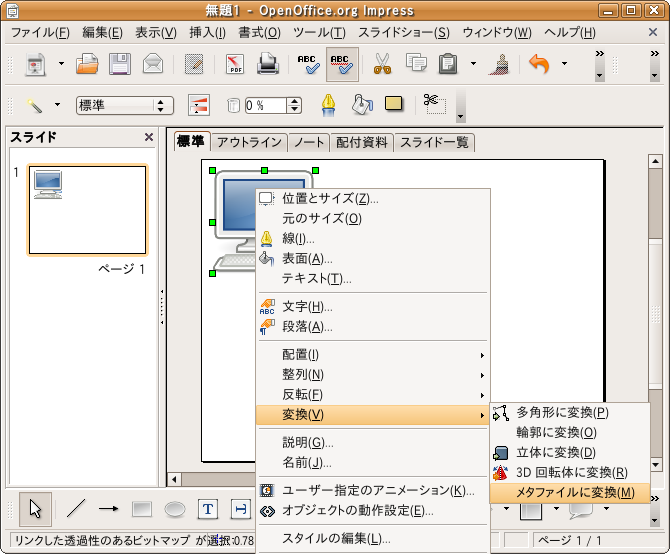Choose 元のサイズ(O) from context menu
Viewport: 670px width, 554px height.
coord(373,219)
